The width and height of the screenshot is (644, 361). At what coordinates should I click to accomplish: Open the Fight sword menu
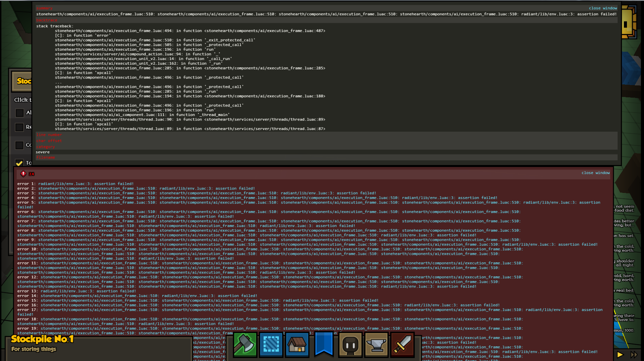402,344
